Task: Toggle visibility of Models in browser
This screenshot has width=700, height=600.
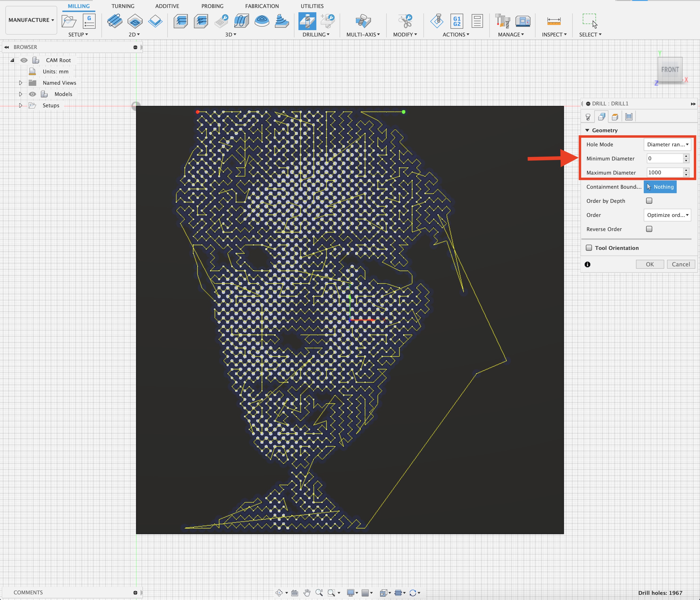Action: 32,94
